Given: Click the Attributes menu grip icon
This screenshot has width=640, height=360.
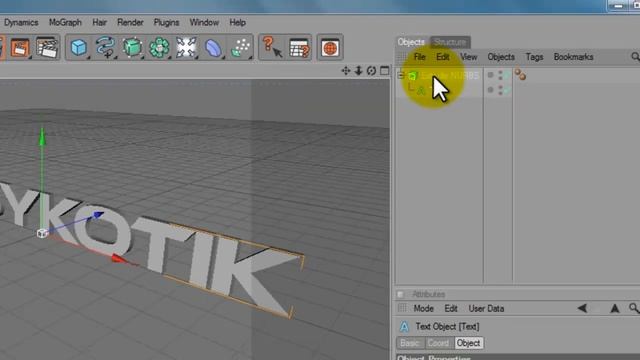Looking at the screenshot, I should (402, 309).
